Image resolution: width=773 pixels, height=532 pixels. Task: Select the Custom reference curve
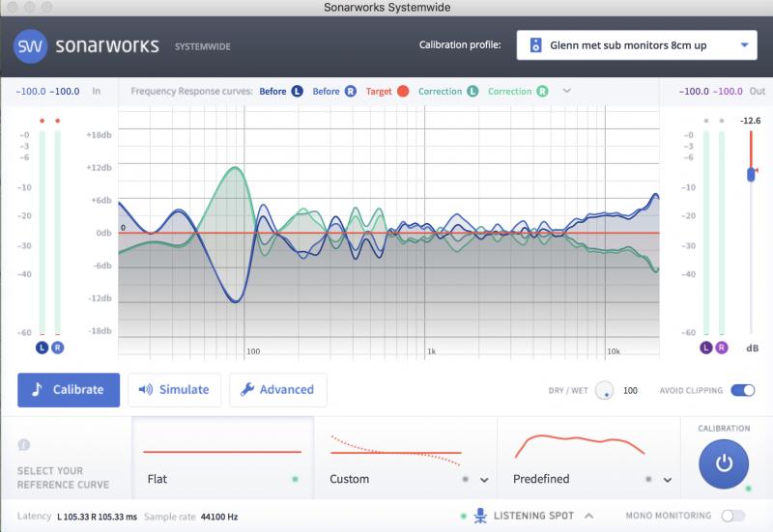[x=405, y=458]
